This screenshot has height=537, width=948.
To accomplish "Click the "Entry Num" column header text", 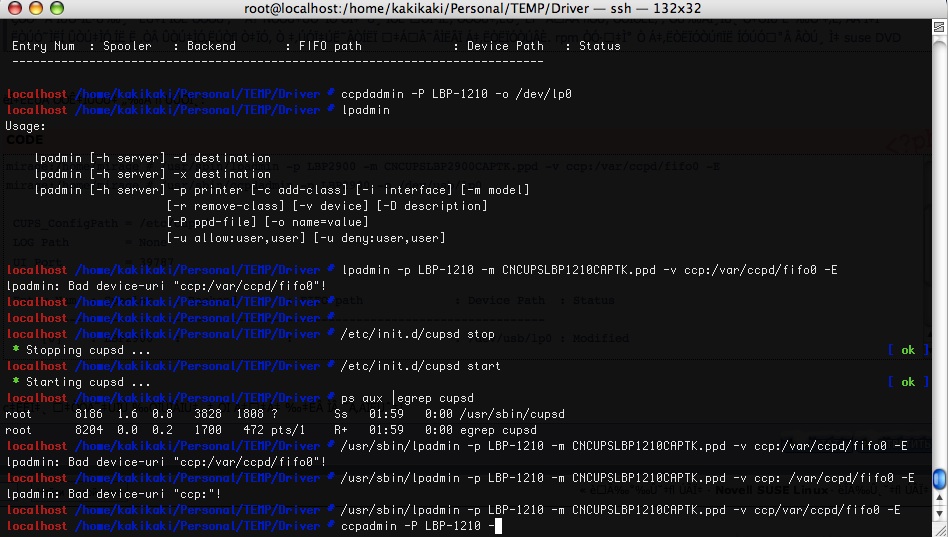I will point(44,46).
